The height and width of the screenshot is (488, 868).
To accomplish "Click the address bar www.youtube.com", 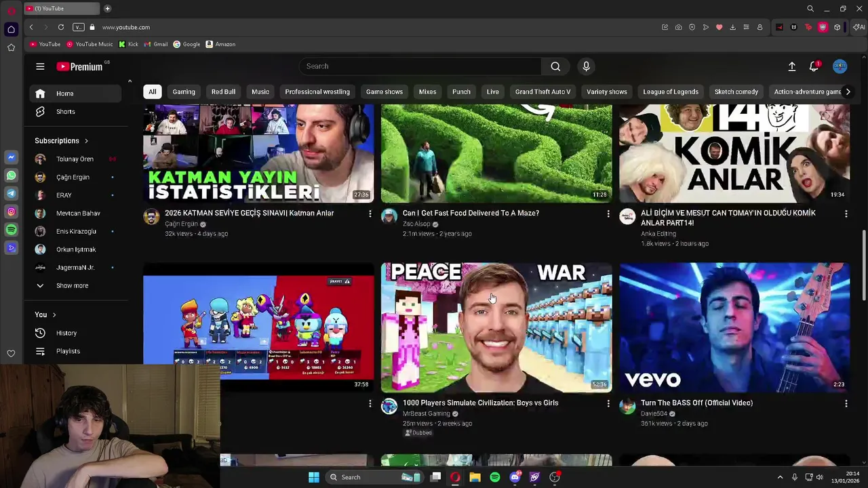I will (x=126, y=27).
